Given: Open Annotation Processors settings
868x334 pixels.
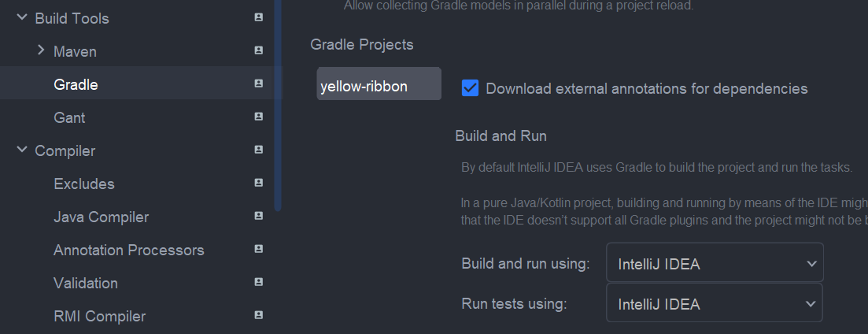Looking at the screenshot, I should tap(129, 250).
